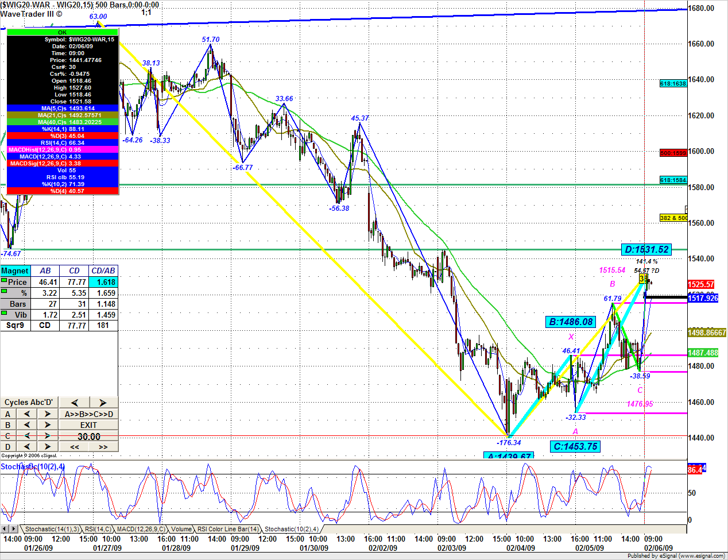Image resolution: width=728 pixels, height=560 pixels.
Task: Toggle the green Price magnet indicator
Action: tap(4, 281)
